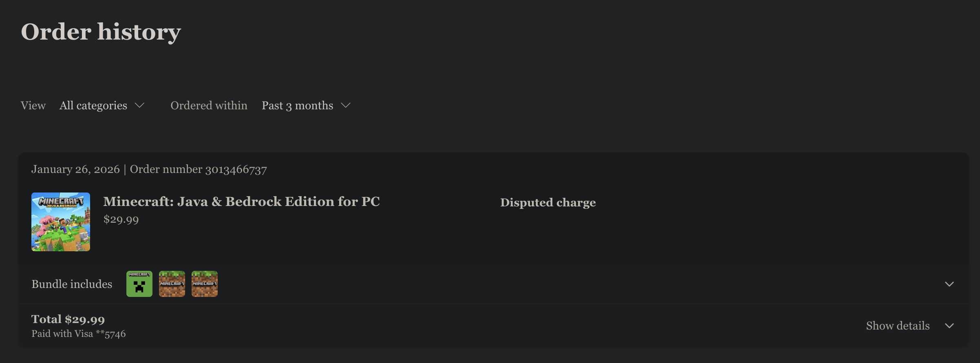Image resolution: width=980 pixels, height=363 pixels.
Task: Click the Ordered within filter label
Action: click(209, 105)
